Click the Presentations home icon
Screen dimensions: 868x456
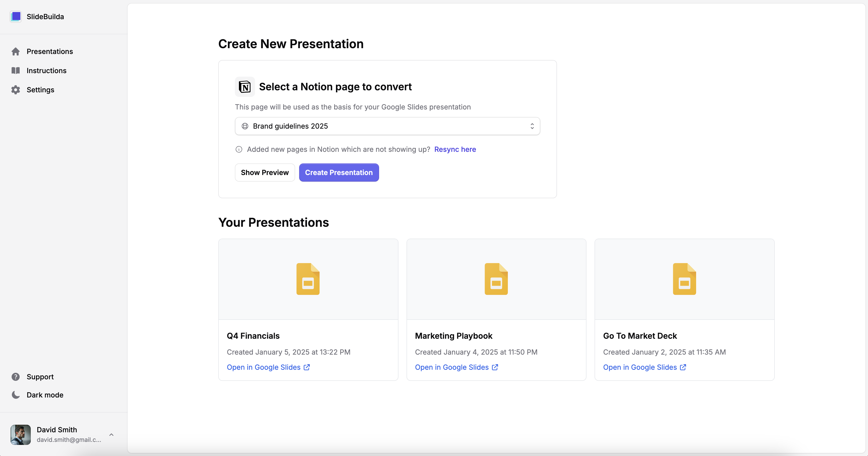(16, 51)
